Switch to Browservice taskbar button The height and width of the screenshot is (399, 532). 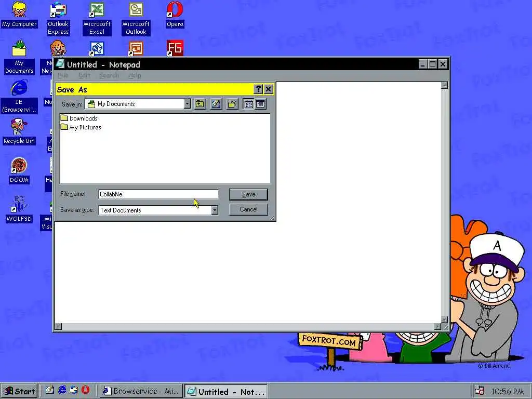[x=141, y=391]
